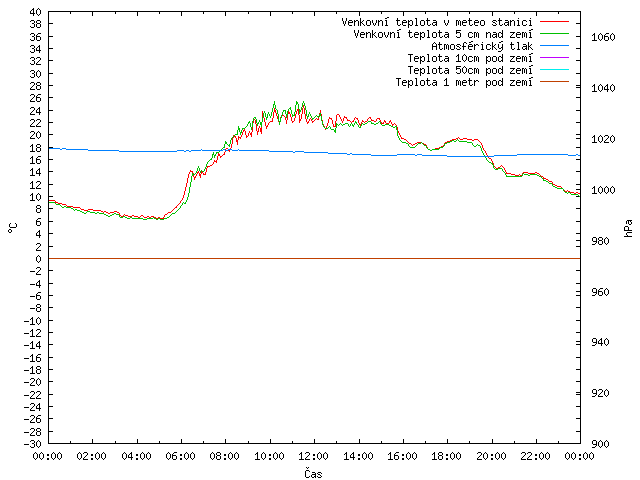Click the cyan line sample beside '50cm pod zemí'

(x=554, y=69)
